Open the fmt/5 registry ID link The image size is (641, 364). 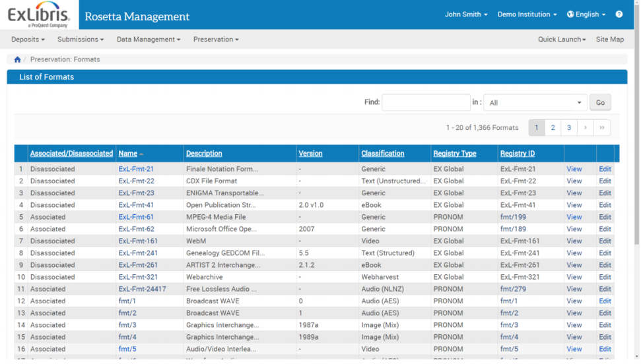point(509,349)
